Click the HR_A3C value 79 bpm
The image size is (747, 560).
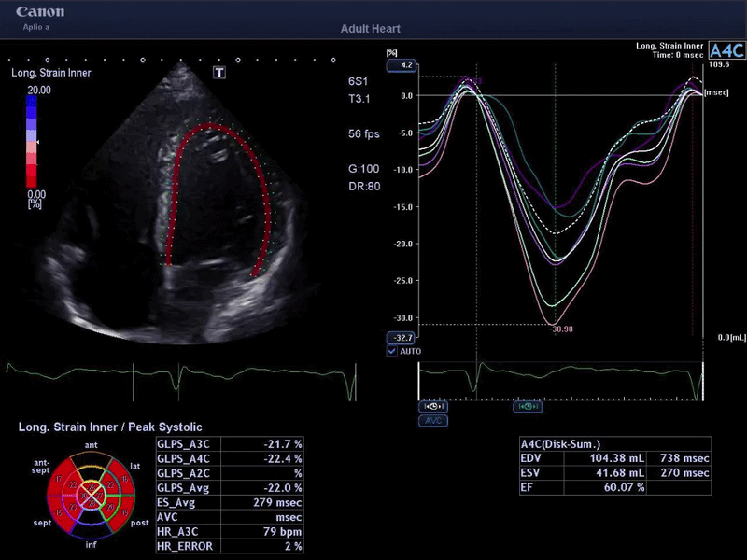[x=282, y=532]
